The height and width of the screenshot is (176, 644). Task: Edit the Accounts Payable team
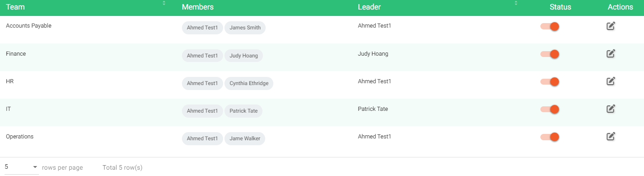(611, 26)
